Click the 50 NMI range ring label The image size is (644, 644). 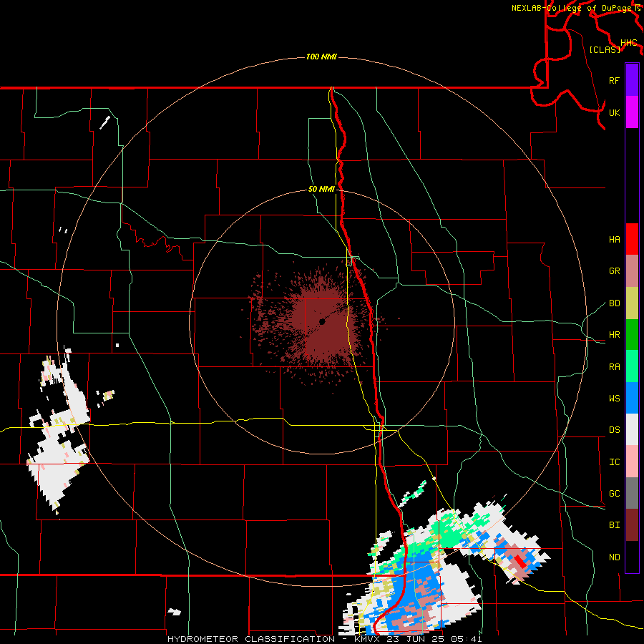[x=321, y=190]
